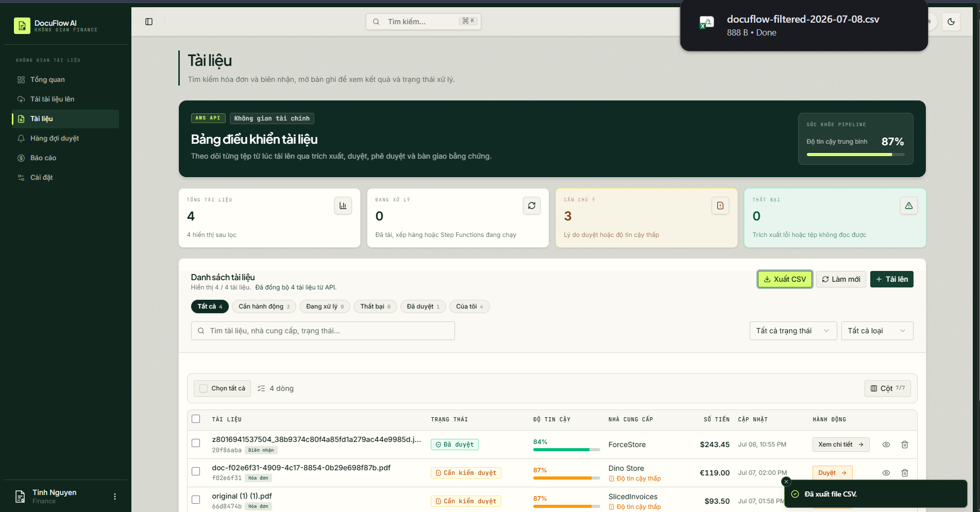Click the dollar icon beside Báo cáo
This screenshot has height=512, width=980.
pyautogui.click(x=21, y=158)
